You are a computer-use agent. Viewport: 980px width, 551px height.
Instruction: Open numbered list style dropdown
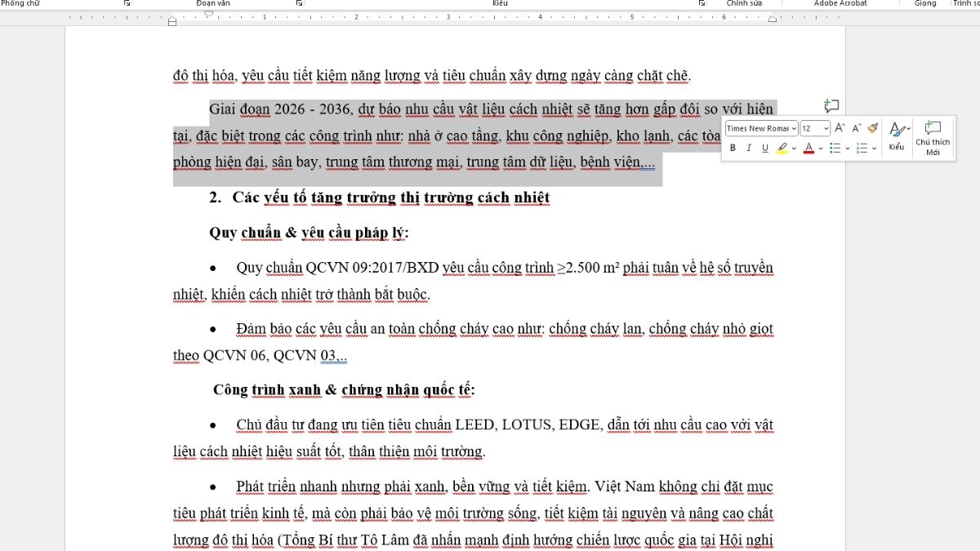point(874,149)
